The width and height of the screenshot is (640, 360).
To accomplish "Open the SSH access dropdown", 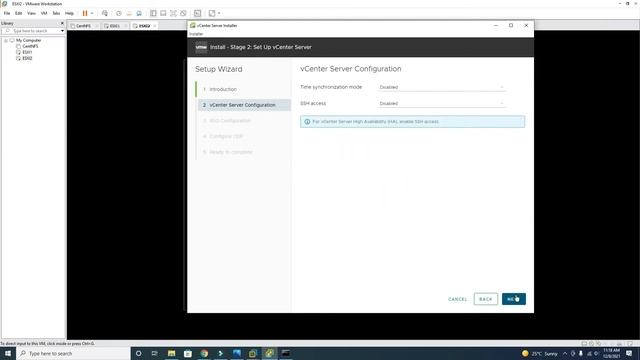I will (x=441, y=103).
